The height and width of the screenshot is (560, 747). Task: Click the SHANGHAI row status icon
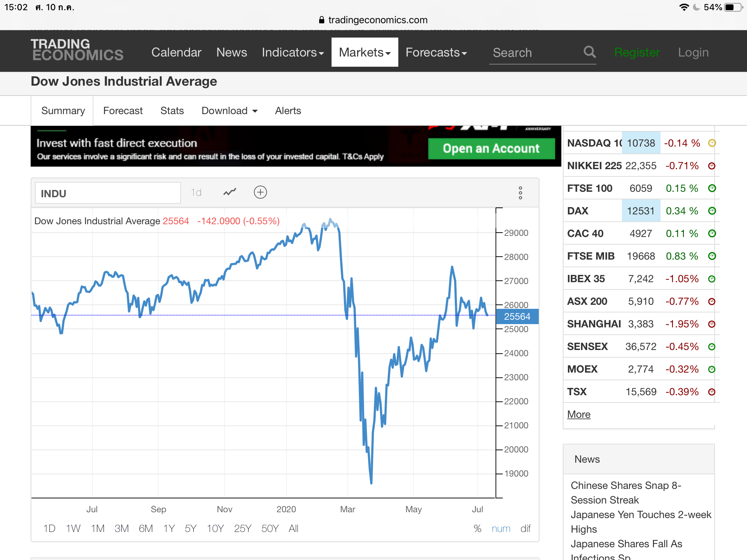click(712, 324)
